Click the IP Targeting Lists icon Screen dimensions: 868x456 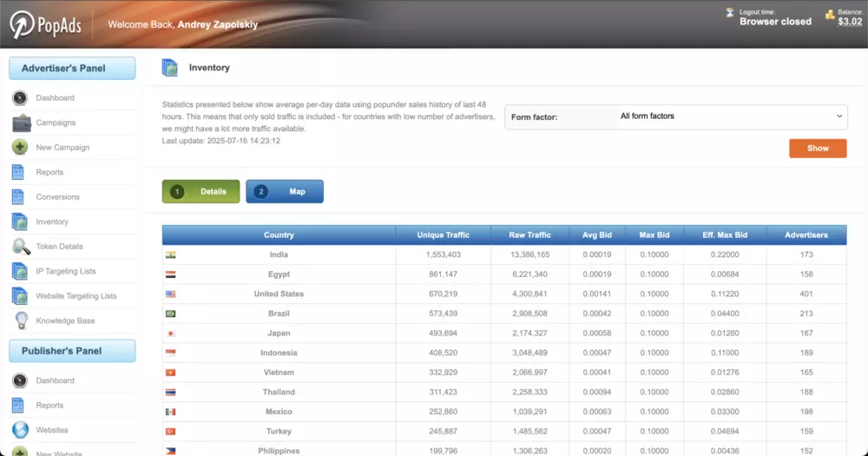click(x=19, y=271)
